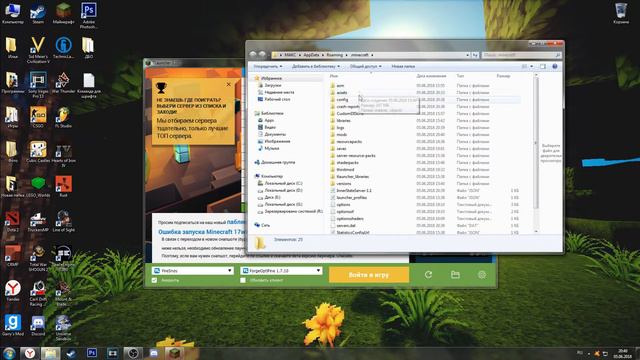Select Рабочий стол in the navigation pane

[277, 99]
